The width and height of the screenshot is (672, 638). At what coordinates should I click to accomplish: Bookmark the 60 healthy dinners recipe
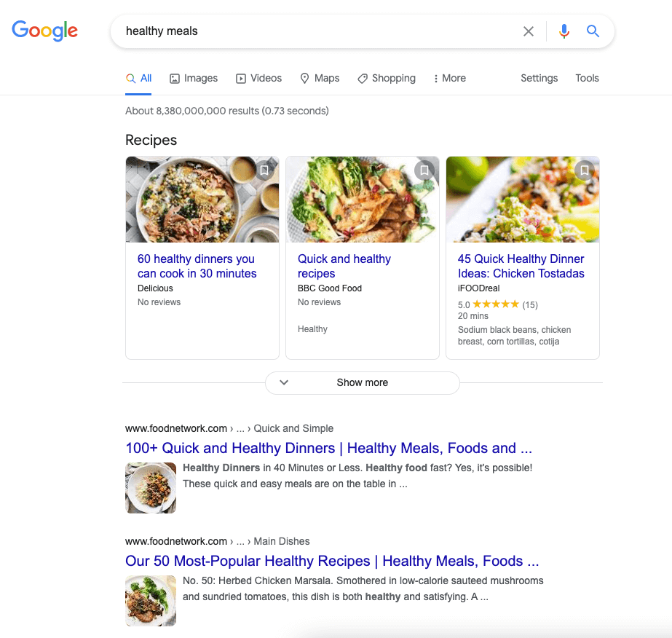click(x=264, y=170)
